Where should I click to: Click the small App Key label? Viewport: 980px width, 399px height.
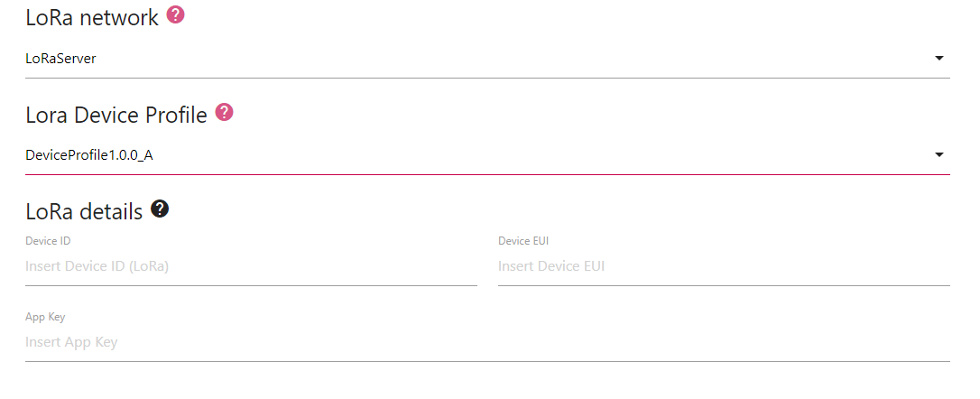click(x=45, y=317)
